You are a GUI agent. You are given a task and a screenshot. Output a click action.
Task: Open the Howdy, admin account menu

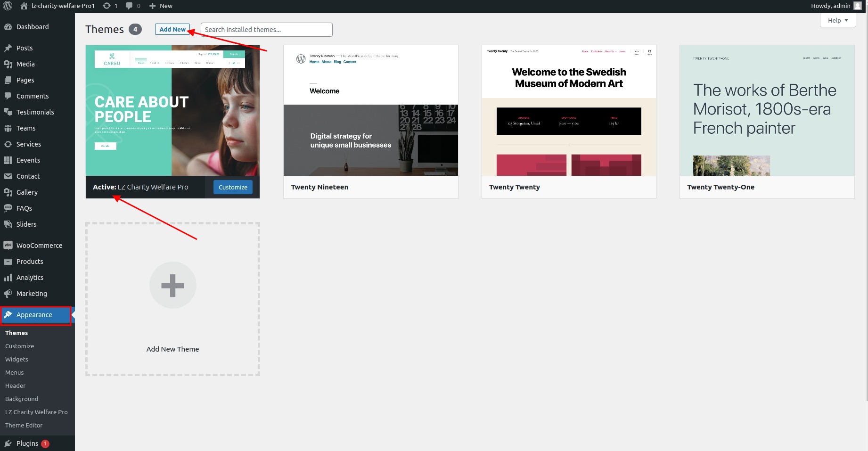coord(836,6)
